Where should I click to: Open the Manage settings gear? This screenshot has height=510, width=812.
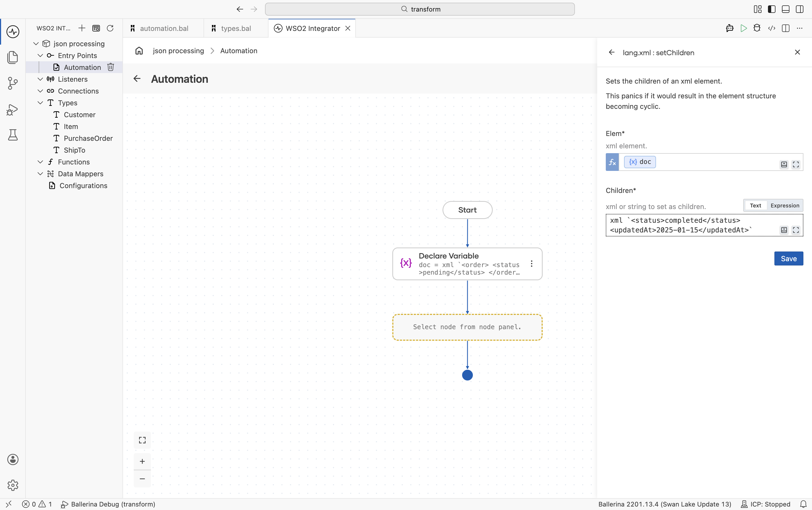tap(13, 485)
